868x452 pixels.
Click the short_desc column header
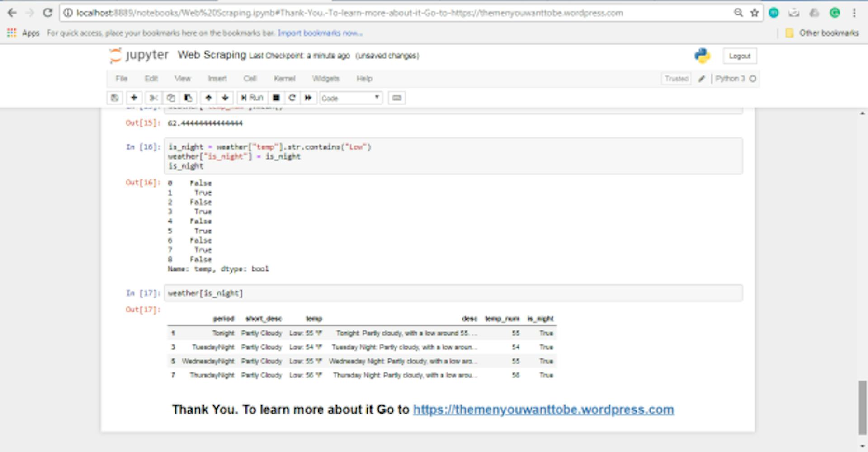[264, 319]
